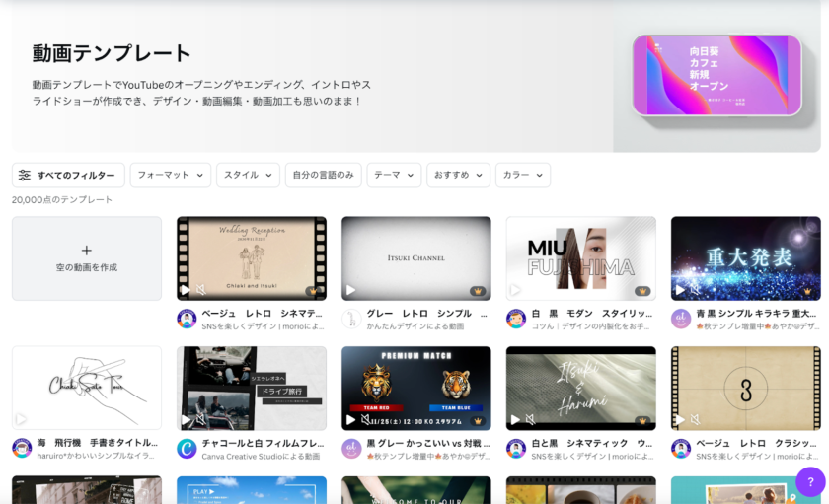
Task: Toggle mute on ドライブ旅行 video thumbnail
Action: tap(200, 419)
